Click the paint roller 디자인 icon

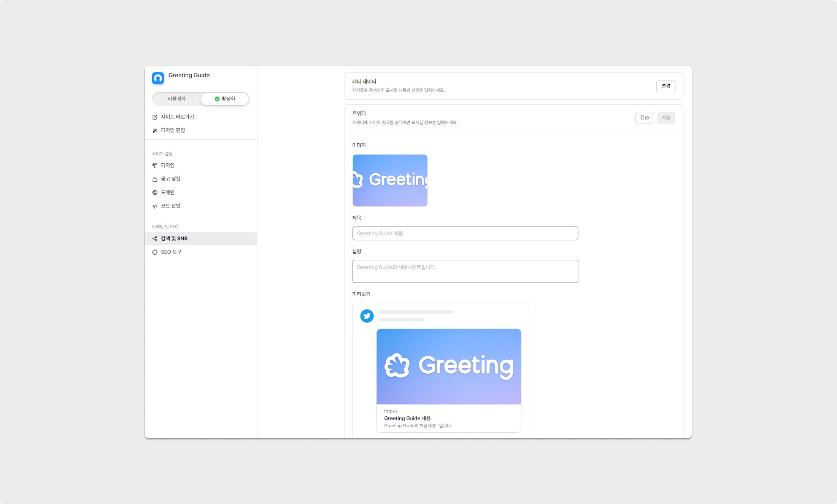coord(155,165)
